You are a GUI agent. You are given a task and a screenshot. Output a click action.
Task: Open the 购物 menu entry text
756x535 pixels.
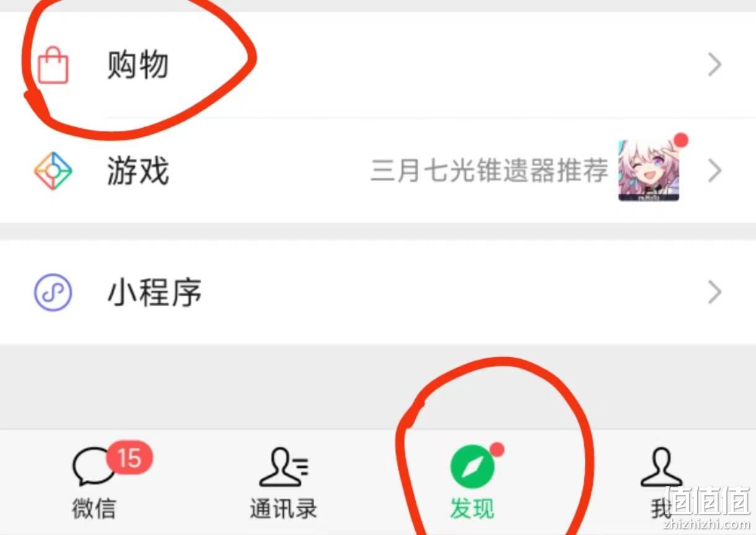coord(138,64)
